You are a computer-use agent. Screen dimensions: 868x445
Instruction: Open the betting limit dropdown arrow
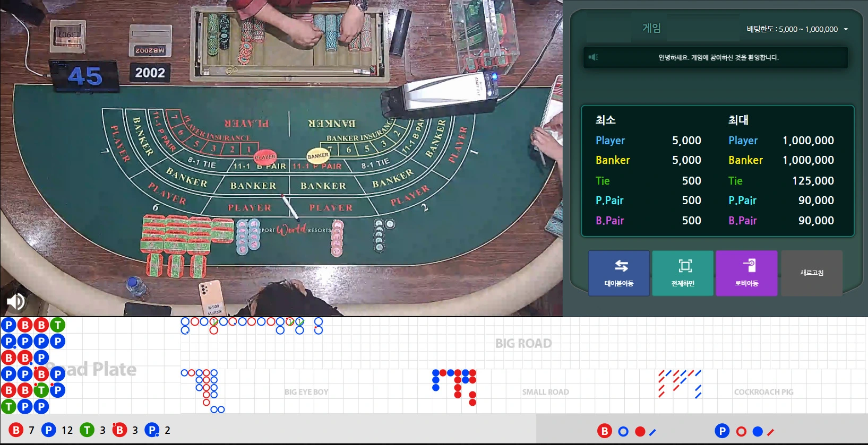846,30
